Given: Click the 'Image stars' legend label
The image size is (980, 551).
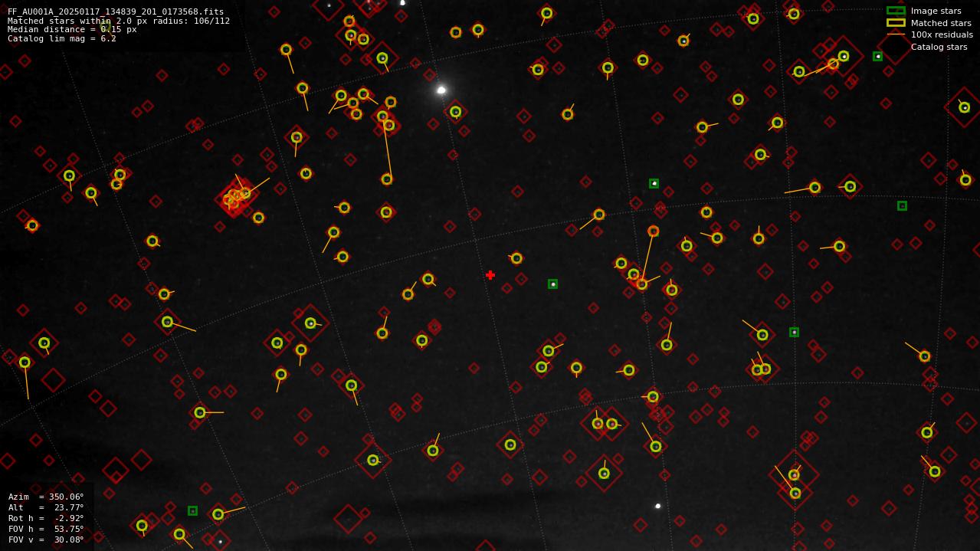Looking at the screenshot, I should [x=936, y=11].
